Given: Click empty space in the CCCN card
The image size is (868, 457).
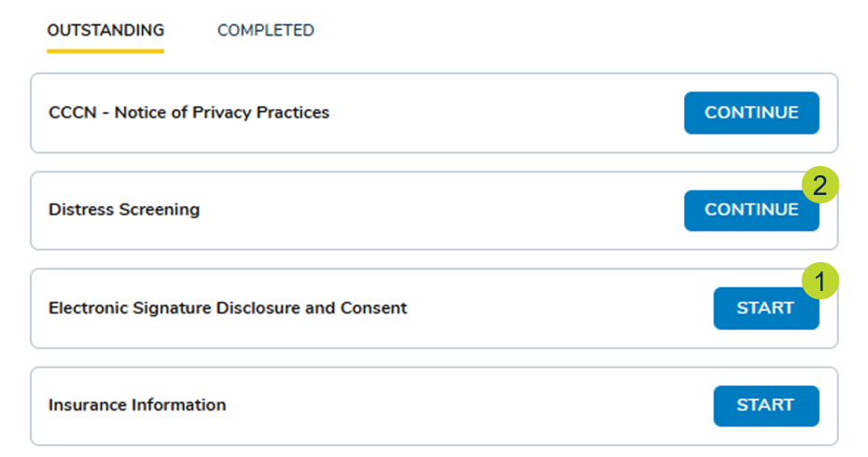Looking at the screenshot, I should [x=504, y=113].
